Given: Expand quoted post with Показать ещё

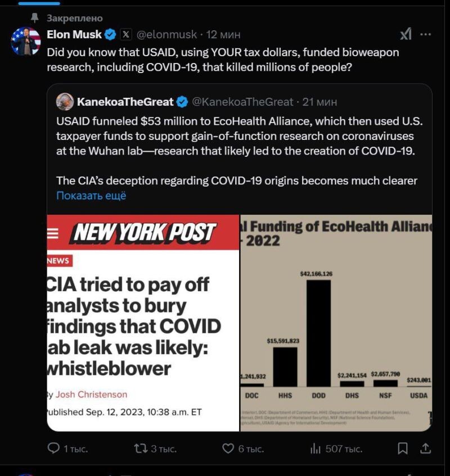Looking at the screenshot, I should tap(91, 196).
